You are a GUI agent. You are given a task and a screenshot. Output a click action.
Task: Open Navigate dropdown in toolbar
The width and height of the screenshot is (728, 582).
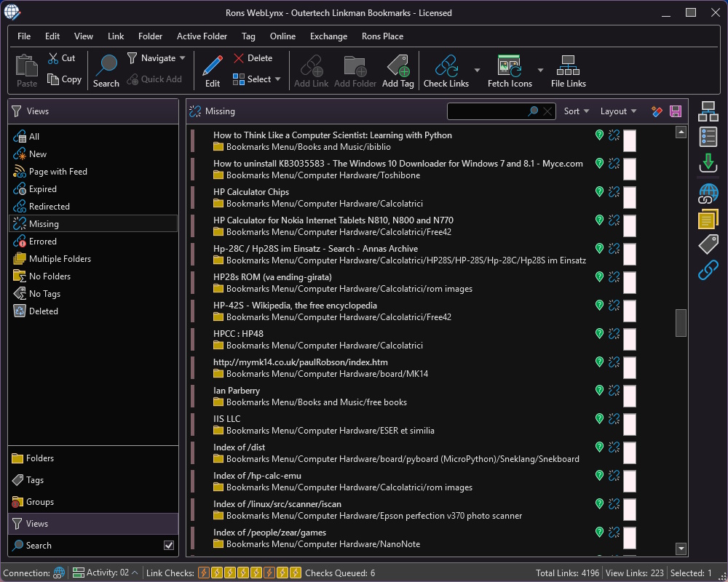(x=157, y=58)
